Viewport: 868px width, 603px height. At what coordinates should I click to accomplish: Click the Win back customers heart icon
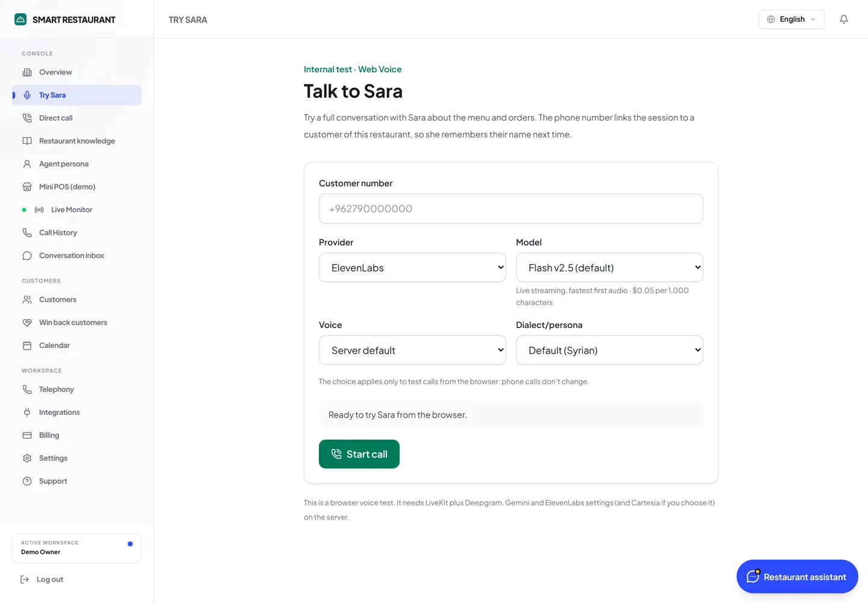pyautogui.click(x=27, y=323)
